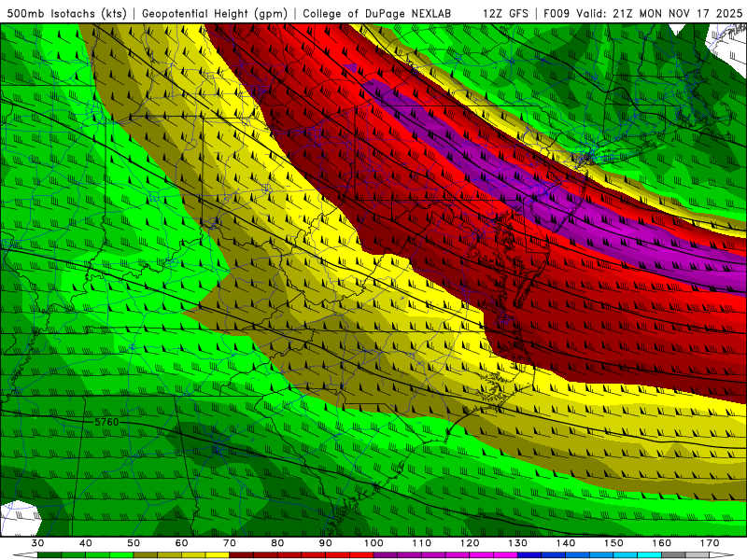Click the 'F009' forecast hour text
The width and height of the screenshot is (747, 560).
click(557, 13)
